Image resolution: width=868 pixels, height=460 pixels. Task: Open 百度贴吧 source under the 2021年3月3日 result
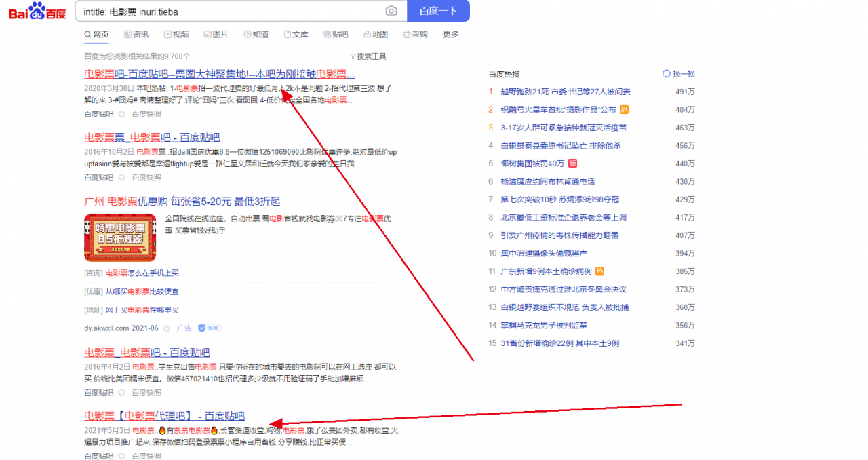(98, 456)
